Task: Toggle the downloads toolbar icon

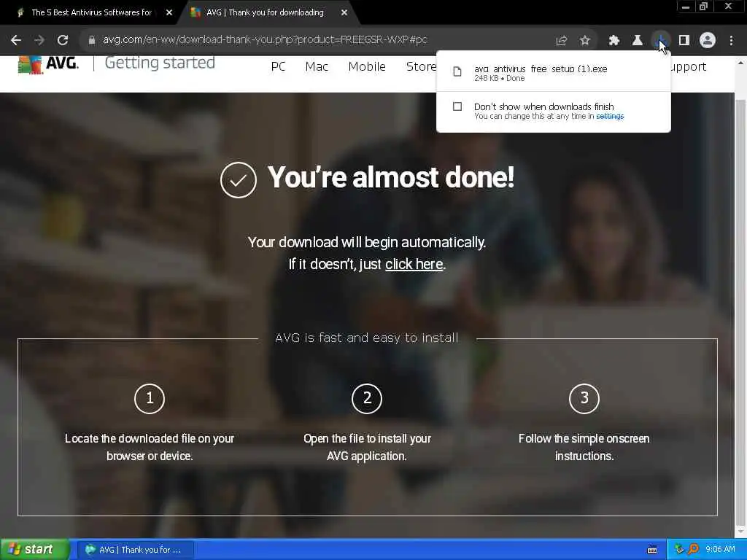Action: click(661, 41)
